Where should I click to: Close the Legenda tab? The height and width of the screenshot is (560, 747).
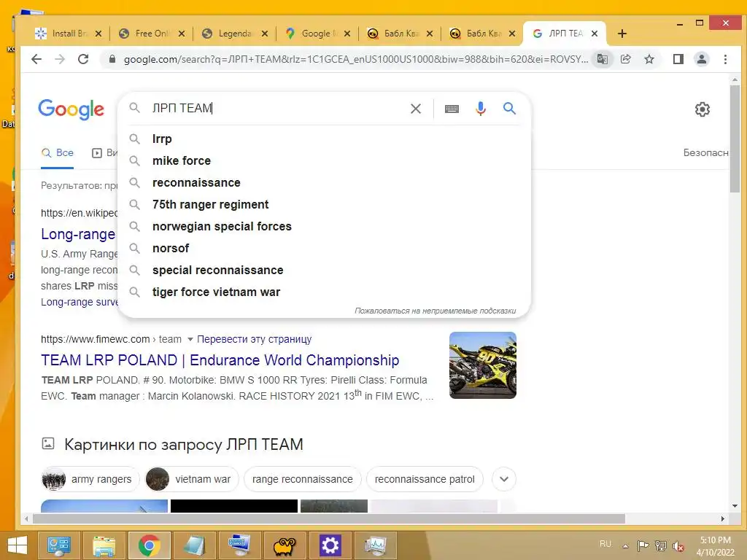[264, 34]
